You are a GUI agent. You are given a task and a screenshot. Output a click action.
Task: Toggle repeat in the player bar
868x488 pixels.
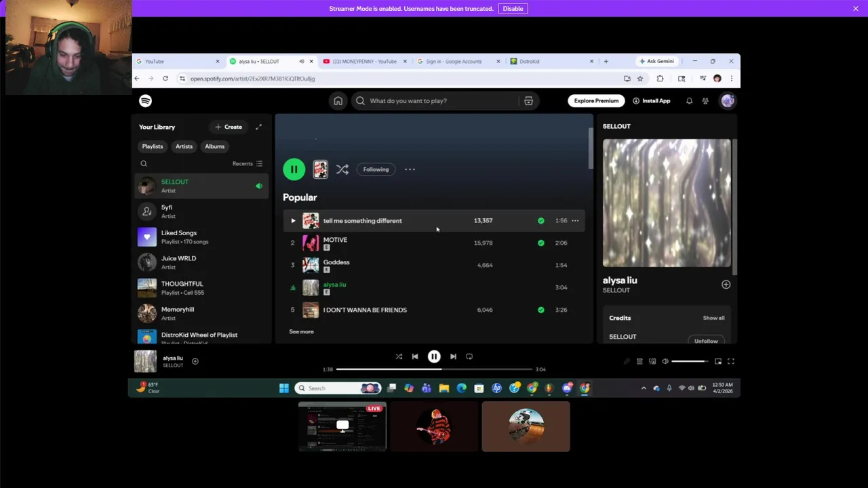469,357
